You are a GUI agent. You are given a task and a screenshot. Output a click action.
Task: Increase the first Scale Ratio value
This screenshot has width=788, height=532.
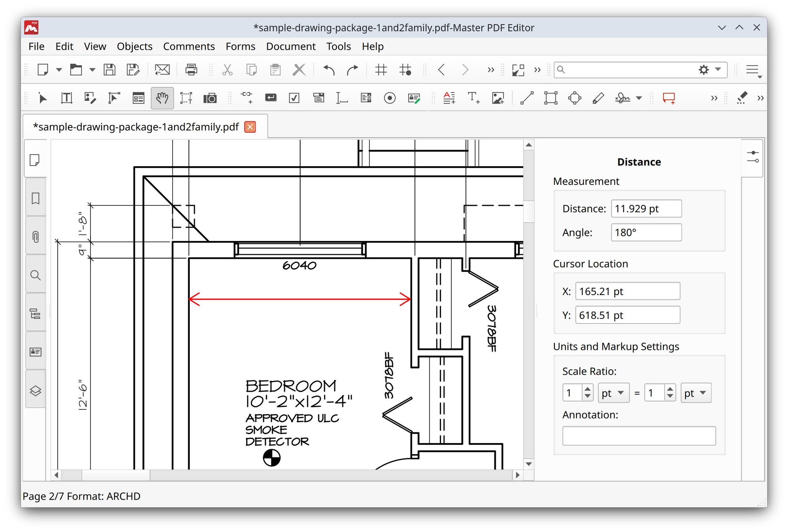[588, 389]
